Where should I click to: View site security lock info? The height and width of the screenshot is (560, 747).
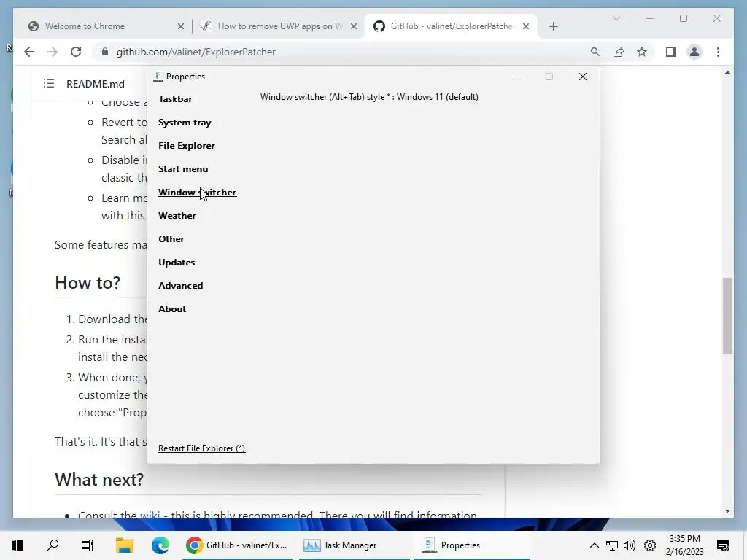[105, 52]
